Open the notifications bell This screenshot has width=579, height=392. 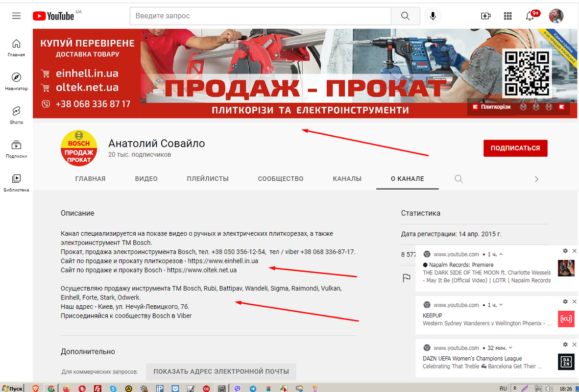click(530, 16)
